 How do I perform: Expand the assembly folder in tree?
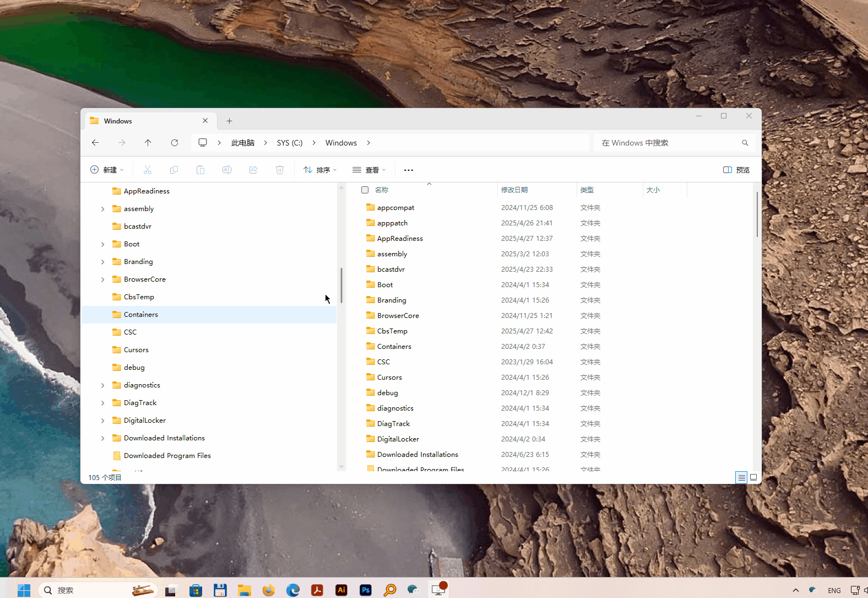pos(103,209)
